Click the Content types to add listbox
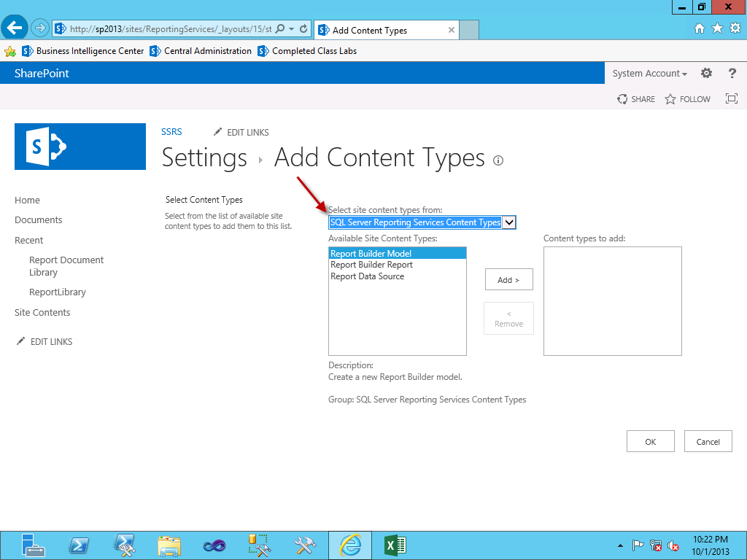 tap(613, 301)
